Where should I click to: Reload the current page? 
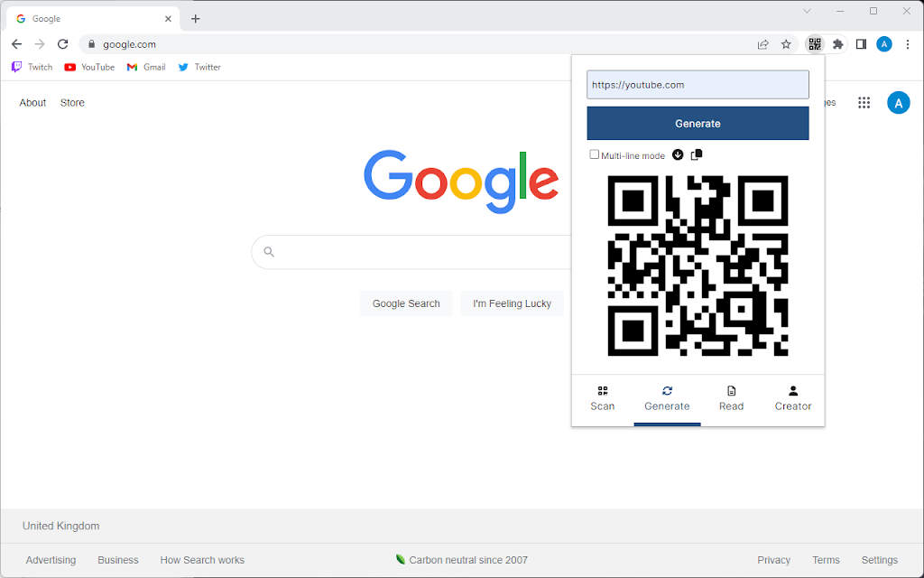click(x=63, y=44)
